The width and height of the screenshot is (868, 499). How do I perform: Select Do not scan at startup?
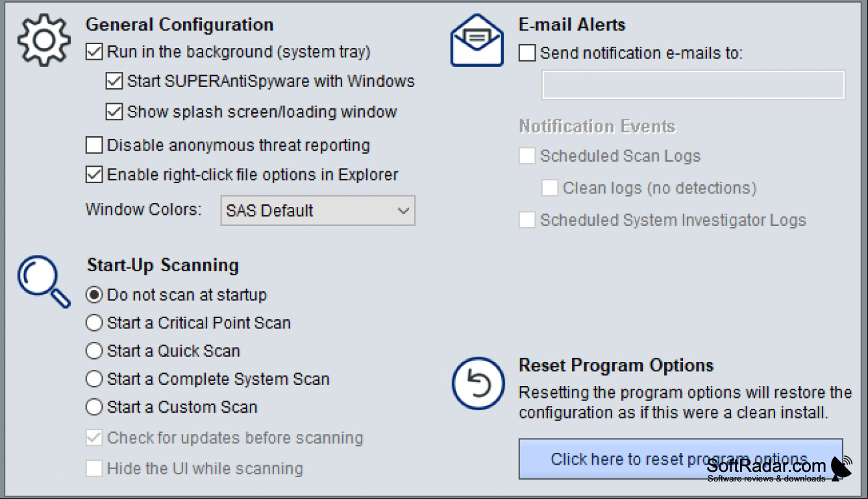click(94, 295)
